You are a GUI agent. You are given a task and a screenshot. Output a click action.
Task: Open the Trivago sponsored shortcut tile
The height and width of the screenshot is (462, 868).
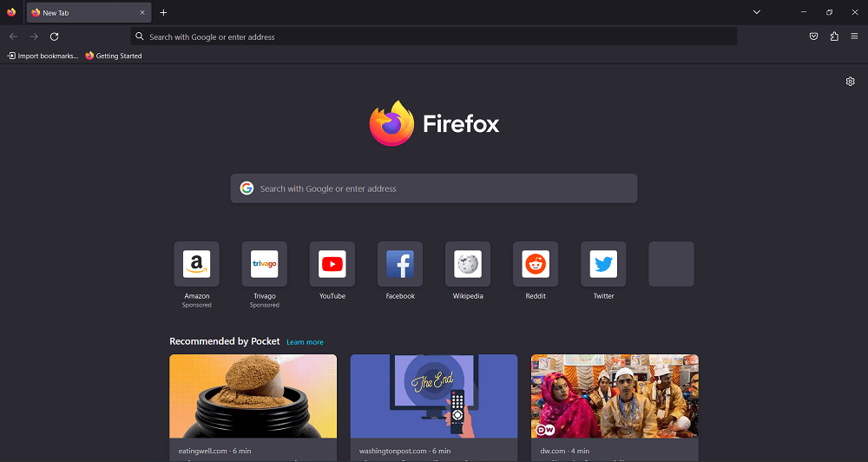pyautogui.click(x=265, y=264)
